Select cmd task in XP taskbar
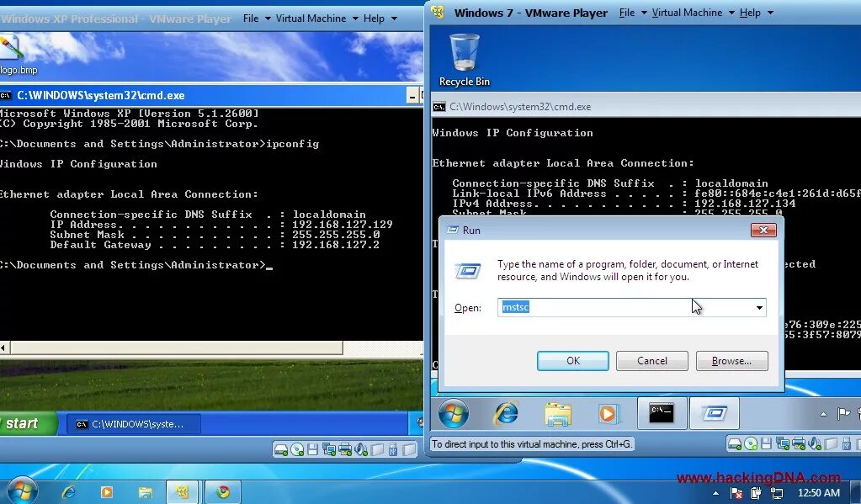 pos(133,424)
